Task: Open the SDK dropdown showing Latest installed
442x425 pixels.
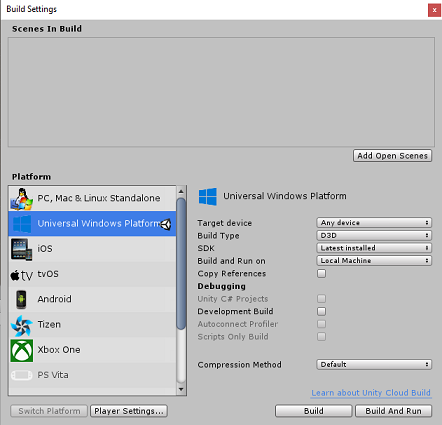Action: click(374, 248)
